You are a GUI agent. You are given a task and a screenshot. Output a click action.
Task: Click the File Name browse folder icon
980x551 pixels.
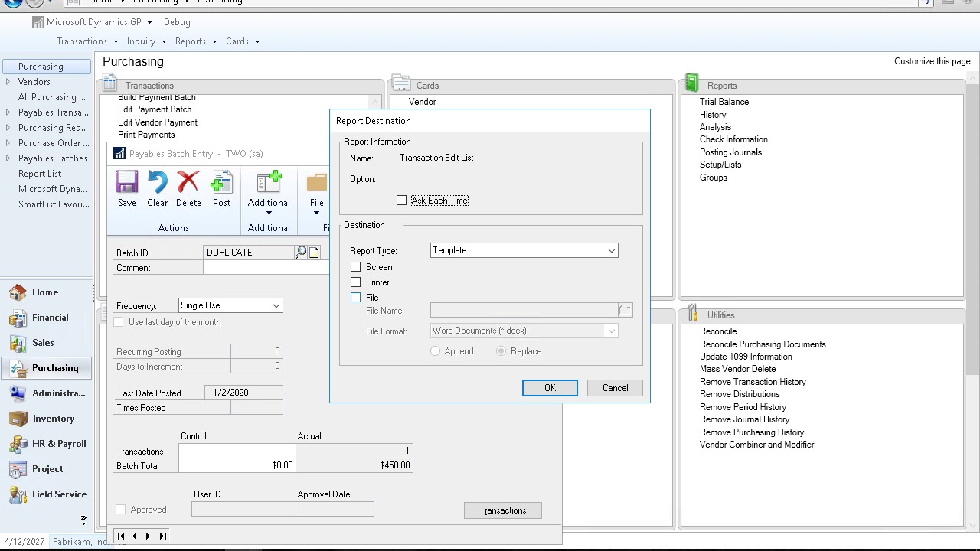click(626, 310)
